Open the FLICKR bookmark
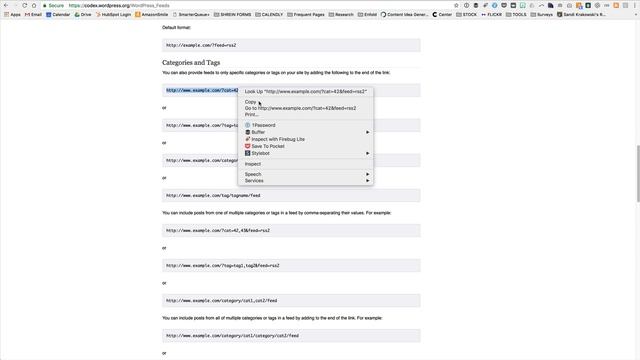640x360 pixels. (491, 14)
